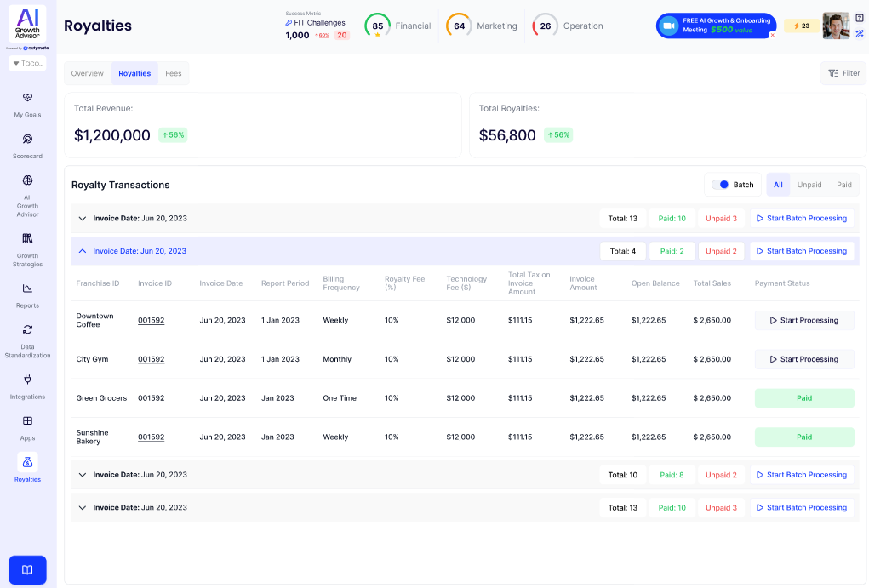Open the Taco workspace dropdown
Viewport: 869px width, 588px height.
click(27, 64)
